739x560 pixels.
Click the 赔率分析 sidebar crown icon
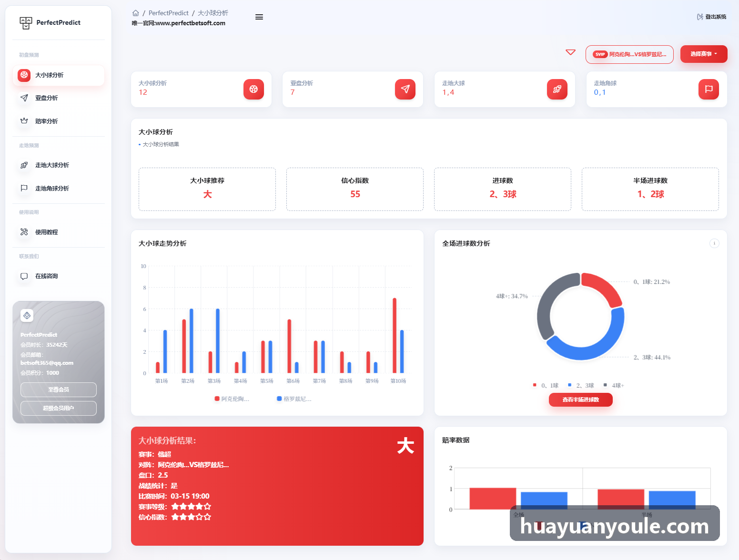click(x=24, y=121)
